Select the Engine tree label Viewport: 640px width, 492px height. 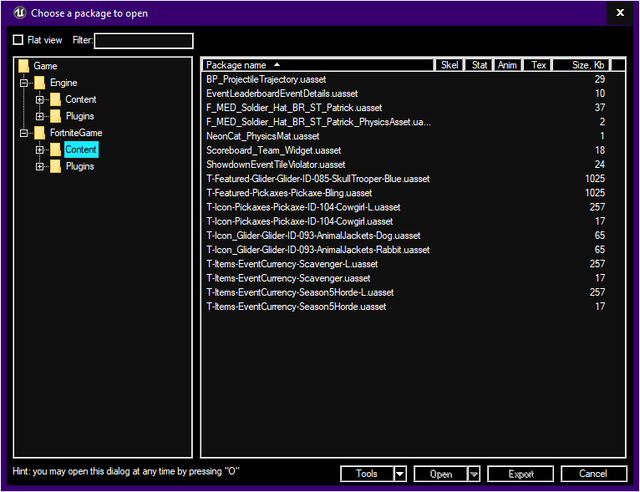click(x=64, y=82)
